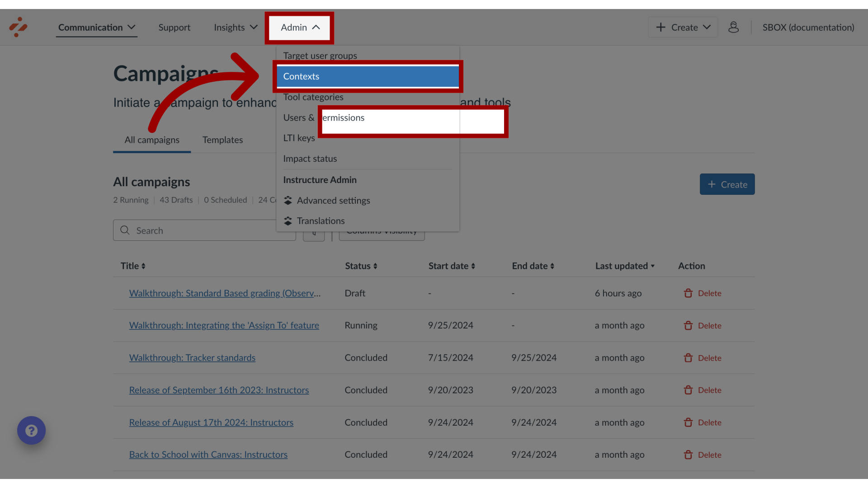868x488 pixels.
Task: Click plus icon in blue Create button
Action: coord(712,184)
